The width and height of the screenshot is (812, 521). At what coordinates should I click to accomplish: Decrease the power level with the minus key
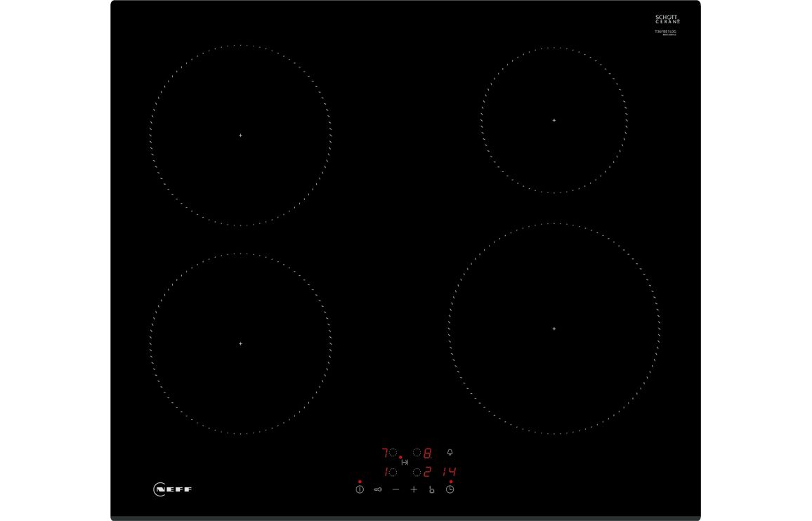click(x=395, y=489)
